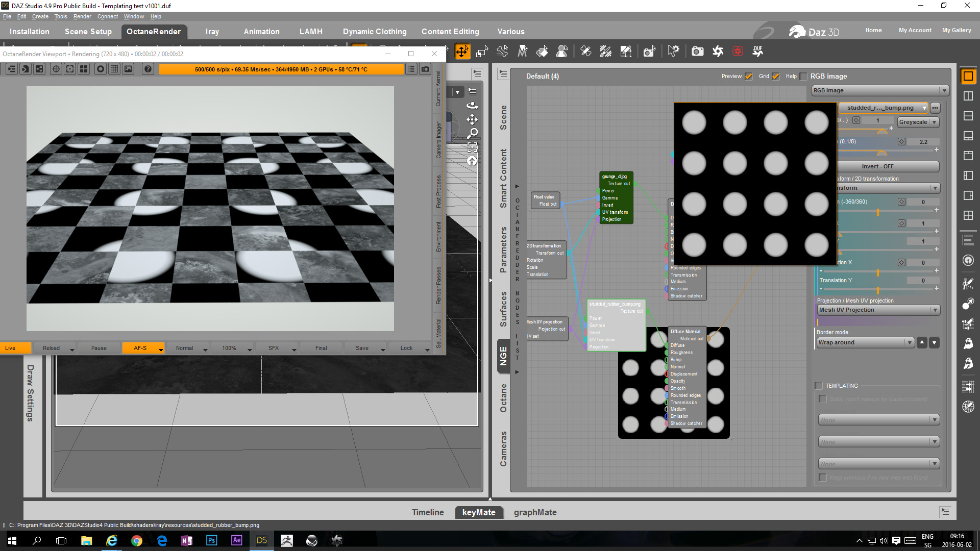The image size is (980, 551).
Task: Select the Universal transform tool
Action: click(462, 51)
